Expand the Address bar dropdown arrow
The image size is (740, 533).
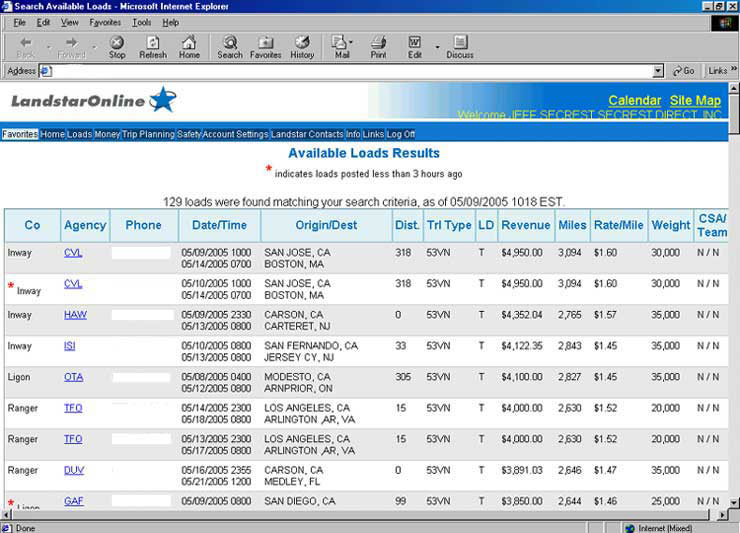[658, 71]
